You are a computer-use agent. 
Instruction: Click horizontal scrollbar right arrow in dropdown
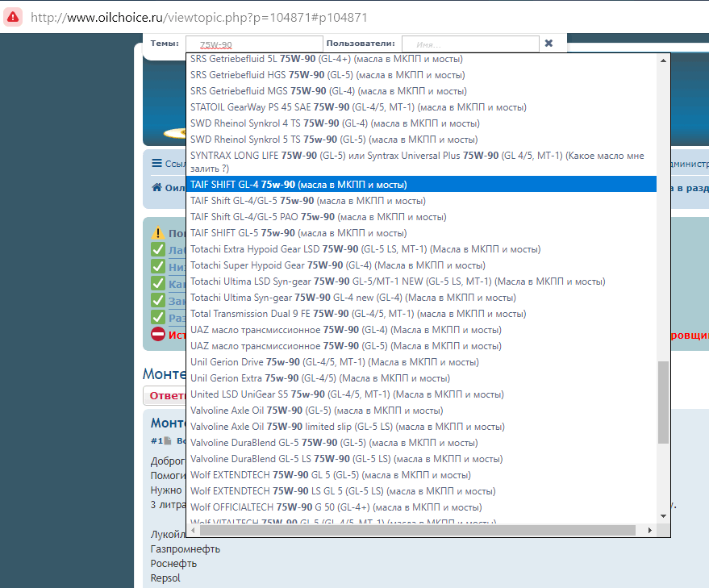(x=650, y=530)
